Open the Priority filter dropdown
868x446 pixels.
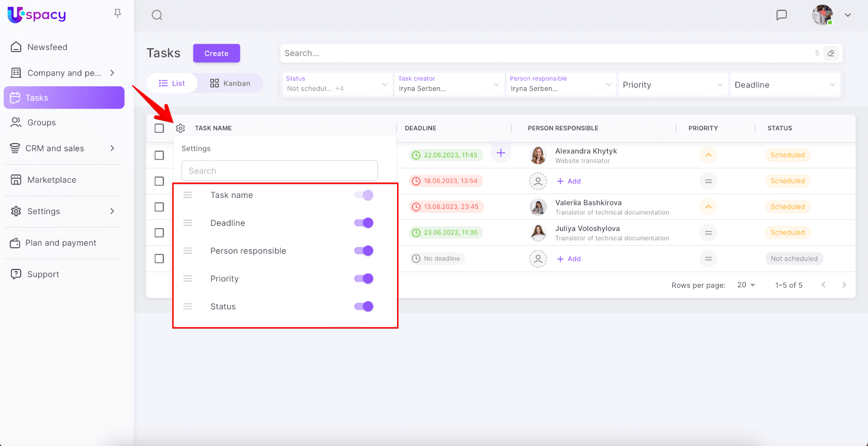point(672,85)
